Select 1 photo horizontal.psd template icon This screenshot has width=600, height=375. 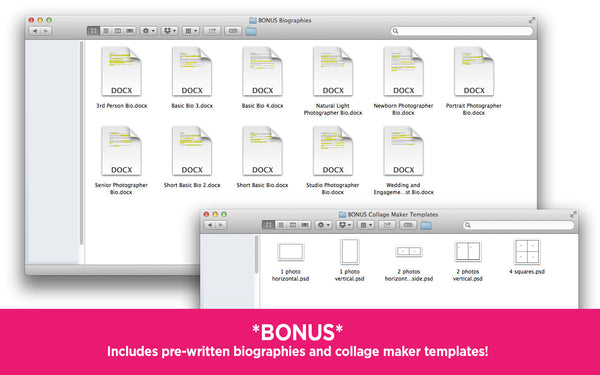point(291,252)
